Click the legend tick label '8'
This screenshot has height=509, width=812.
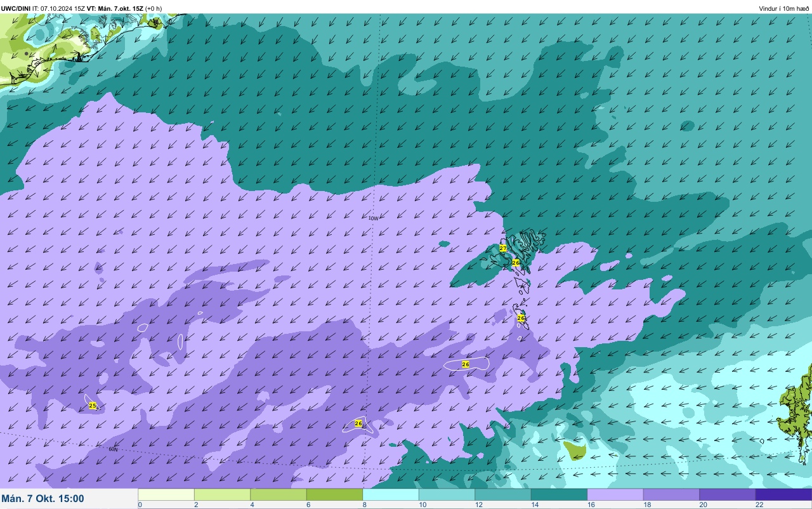pos(364,505)
